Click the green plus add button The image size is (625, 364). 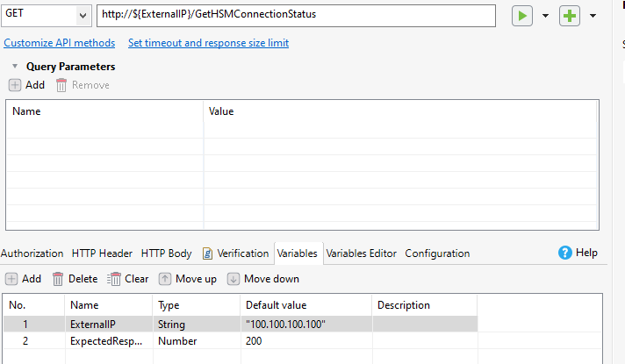coord(571,16)
